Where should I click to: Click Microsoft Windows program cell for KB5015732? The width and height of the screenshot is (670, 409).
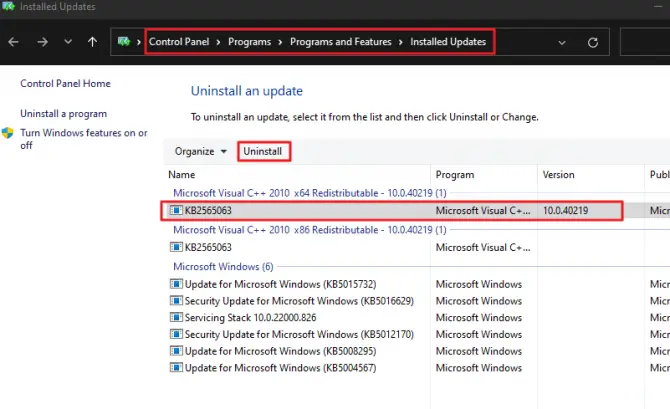tap(479, 284)
